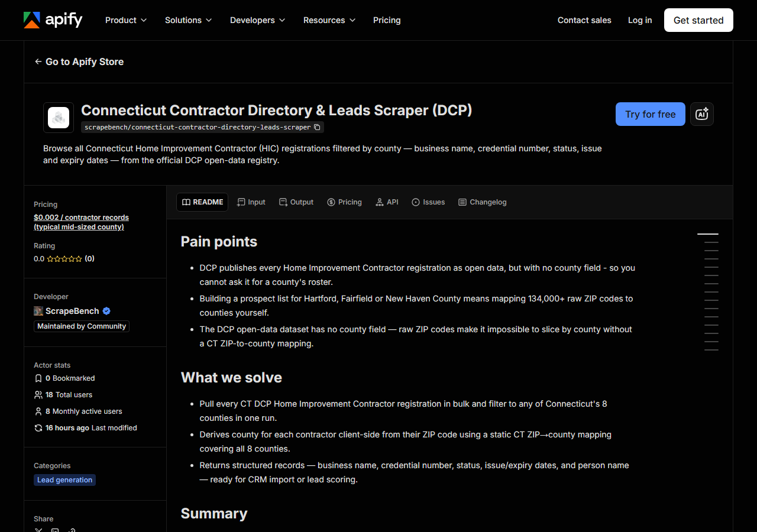757x532 pixels.
Task: Open the Resources dropdown
Action: click(x=329, y=20)
